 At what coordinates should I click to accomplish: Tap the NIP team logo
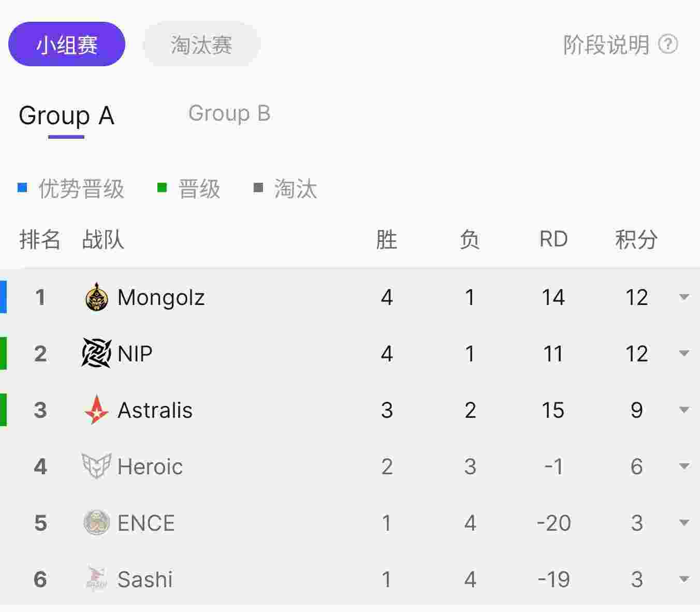(x=96, y=353)
